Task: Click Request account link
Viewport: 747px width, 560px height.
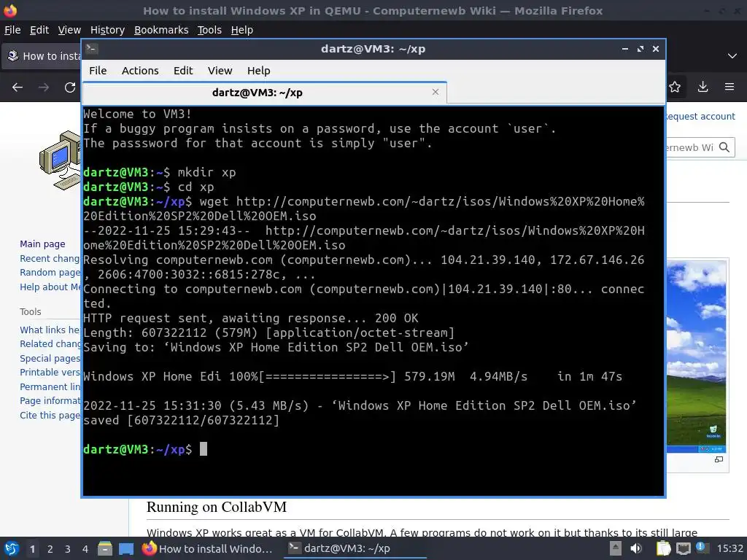Action: click(x=700, y=116)
